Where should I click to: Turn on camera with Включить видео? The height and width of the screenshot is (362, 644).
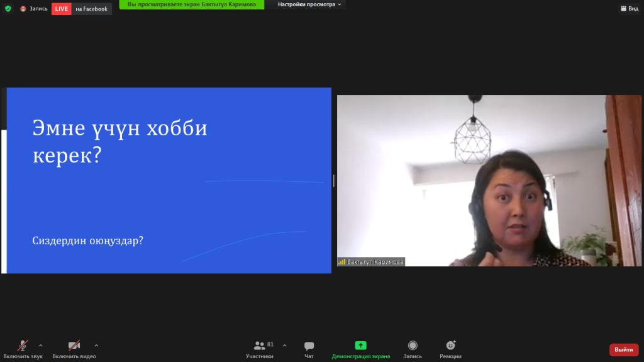[74, 349]
